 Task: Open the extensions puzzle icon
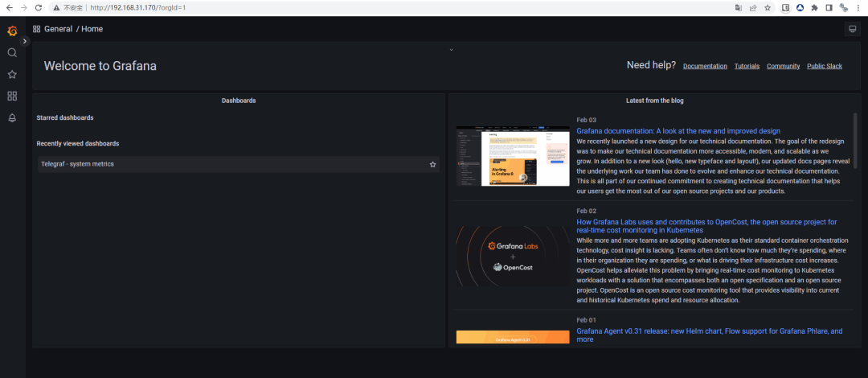[x=814, y=8]
